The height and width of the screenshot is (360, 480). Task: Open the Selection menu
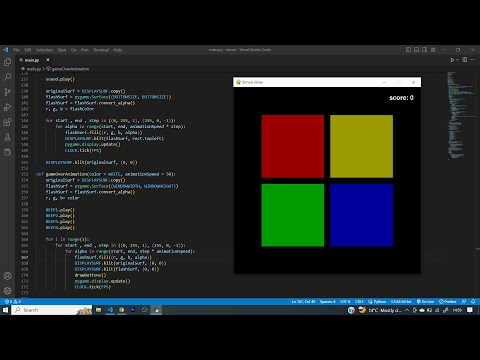click(x=44, y=50)
